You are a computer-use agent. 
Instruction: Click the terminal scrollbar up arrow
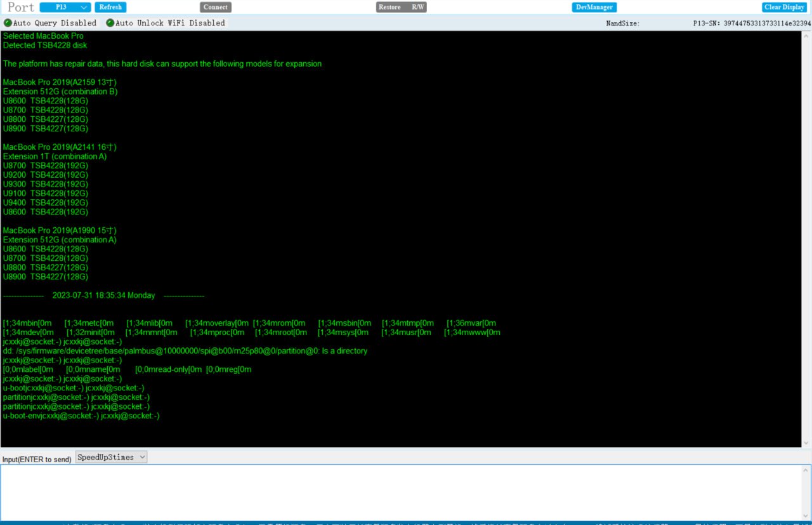click(x=806, y=36)
